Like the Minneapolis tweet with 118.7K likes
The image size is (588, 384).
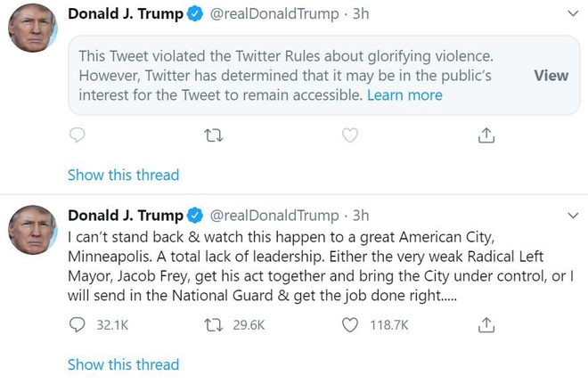(x=350, y=325)
